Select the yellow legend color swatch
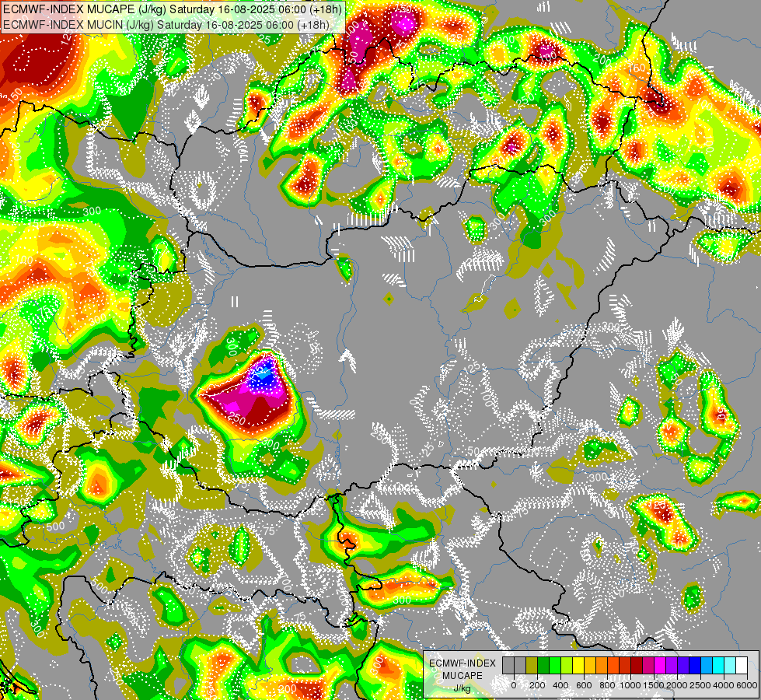 pos(578,665)
